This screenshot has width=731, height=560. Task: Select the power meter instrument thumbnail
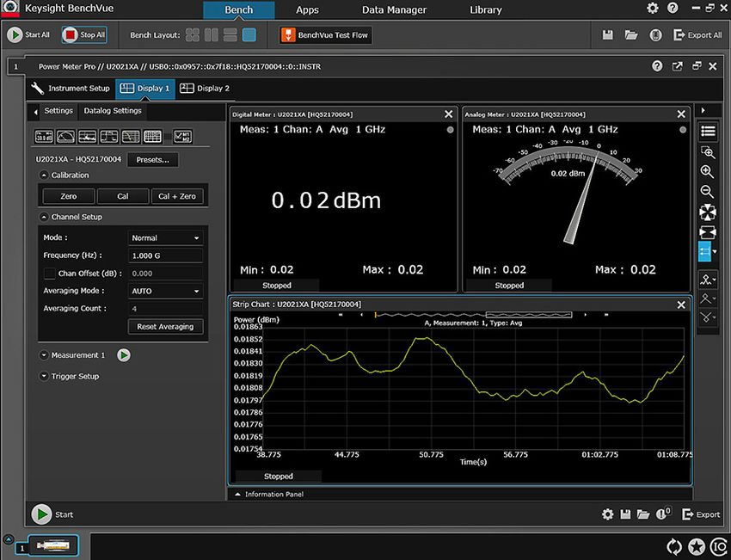[52, 545]
